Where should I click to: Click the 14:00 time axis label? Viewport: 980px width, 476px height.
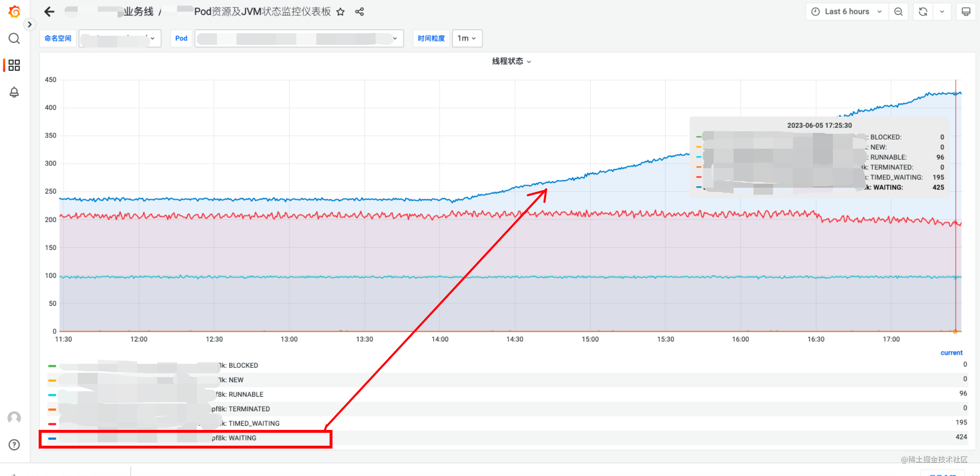(x=440, y=339)
